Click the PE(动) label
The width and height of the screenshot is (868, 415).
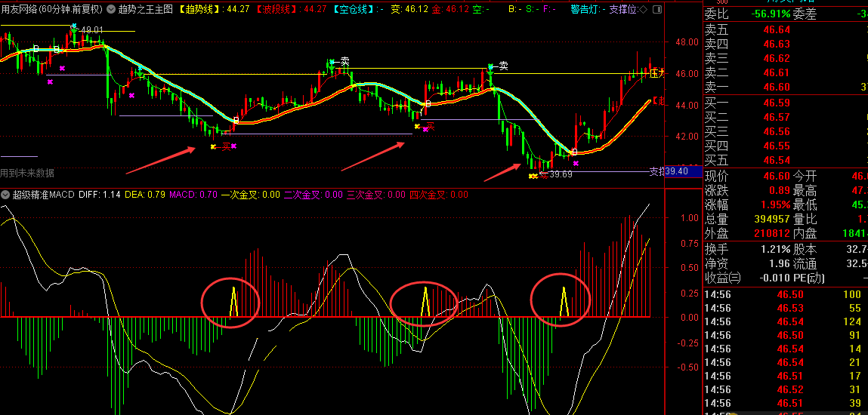811,278
